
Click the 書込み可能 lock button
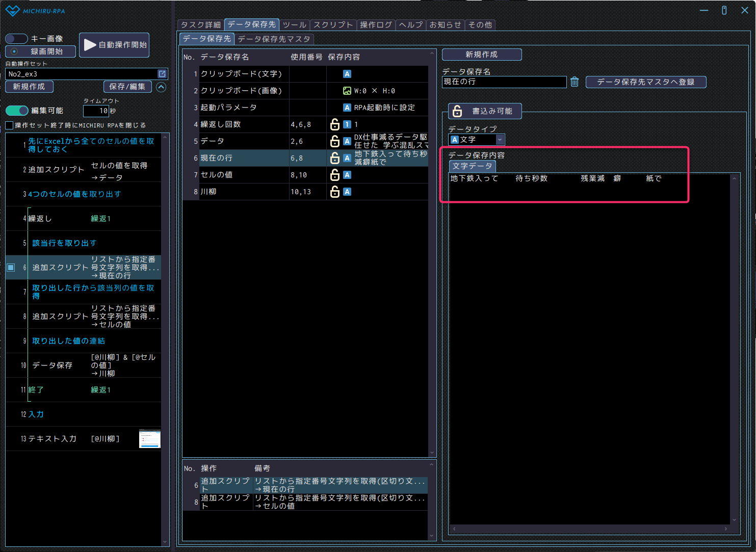coord(484,111)
